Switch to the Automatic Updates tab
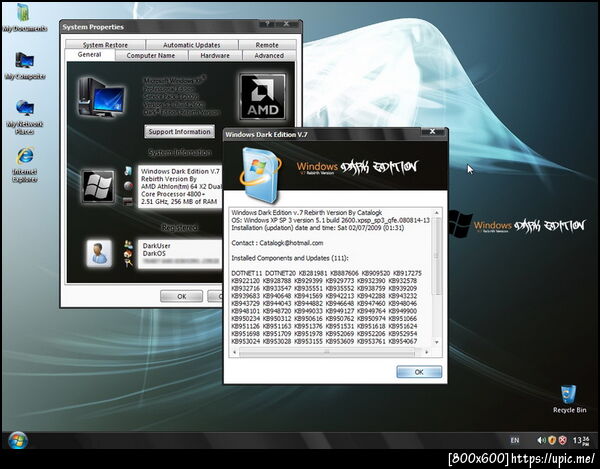This screenshot has height=469, width=600. point(192,45)
